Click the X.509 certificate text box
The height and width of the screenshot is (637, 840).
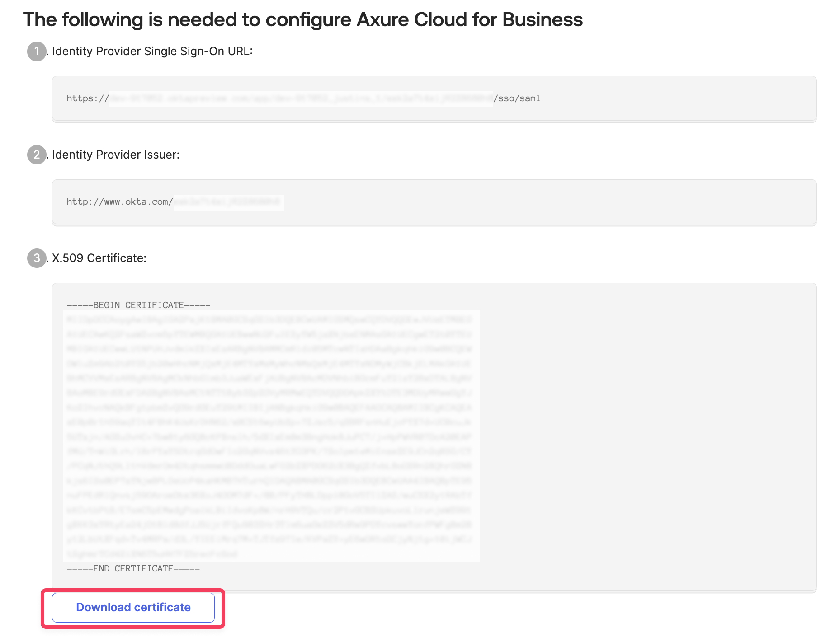coord(434,437)
